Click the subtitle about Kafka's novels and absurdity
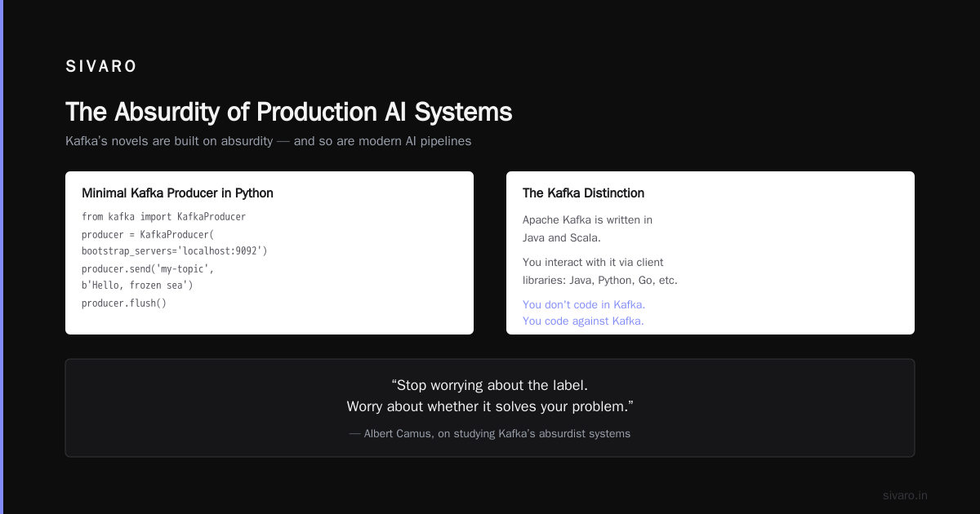 click(269, 141)
